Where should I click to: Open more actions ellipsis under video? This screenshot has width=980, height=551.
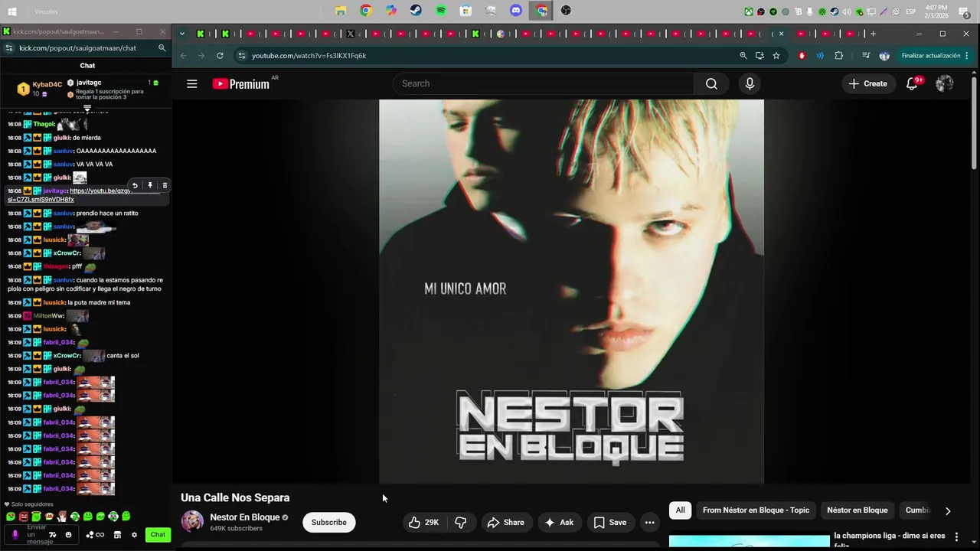click(x=649, y=523)
